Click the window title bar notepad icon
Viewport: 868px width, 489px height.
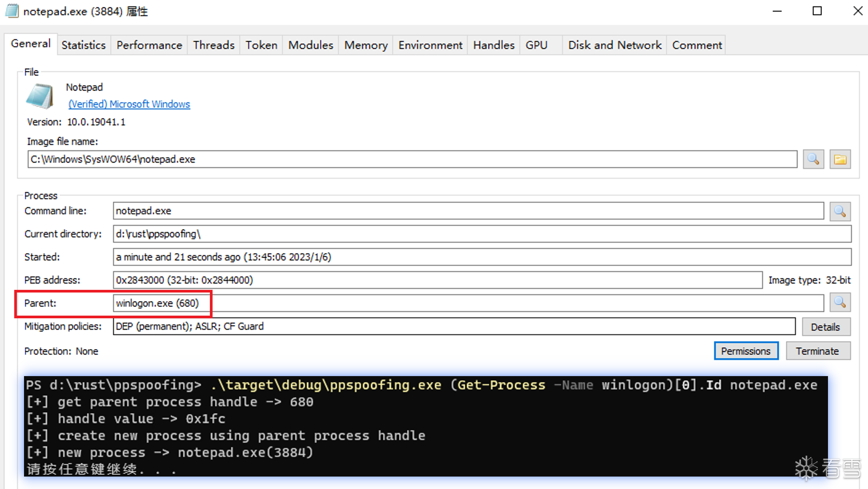pos(12,11)
